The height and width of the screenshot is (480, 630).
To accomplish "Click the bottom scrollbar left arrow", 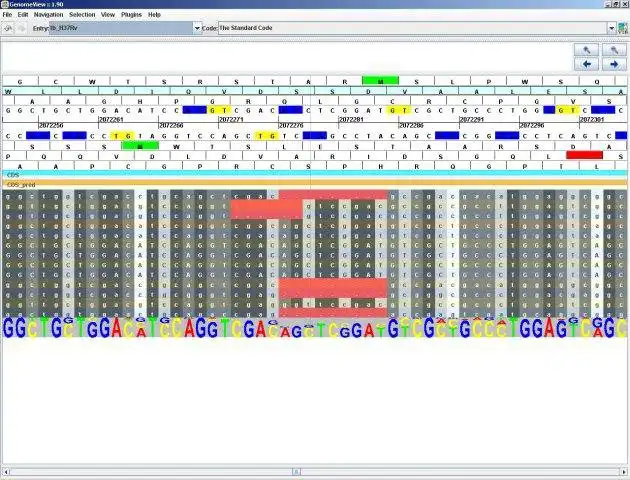I will [x=6, y=472].
